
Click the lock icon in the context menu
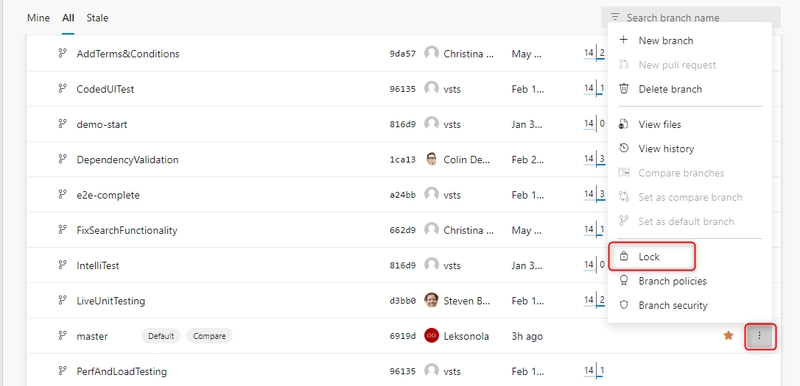coord(623,256)
